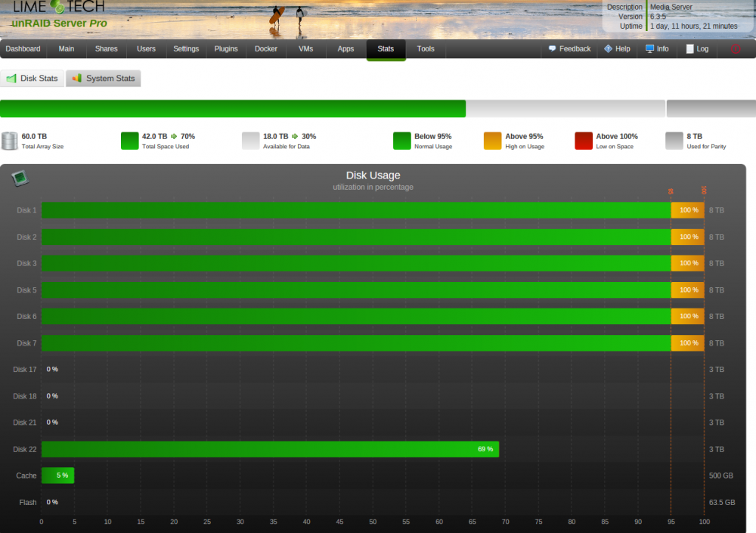756x533 pixels.
Task: Click the unRAID Server Pro title
Action: pyautogui.click(x=59, y=23)
